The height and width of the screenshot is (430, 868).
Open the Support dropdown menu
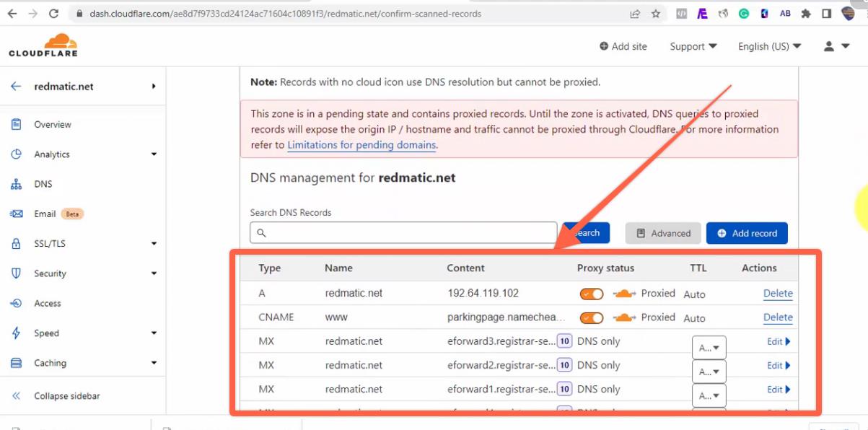pos(693,46)
